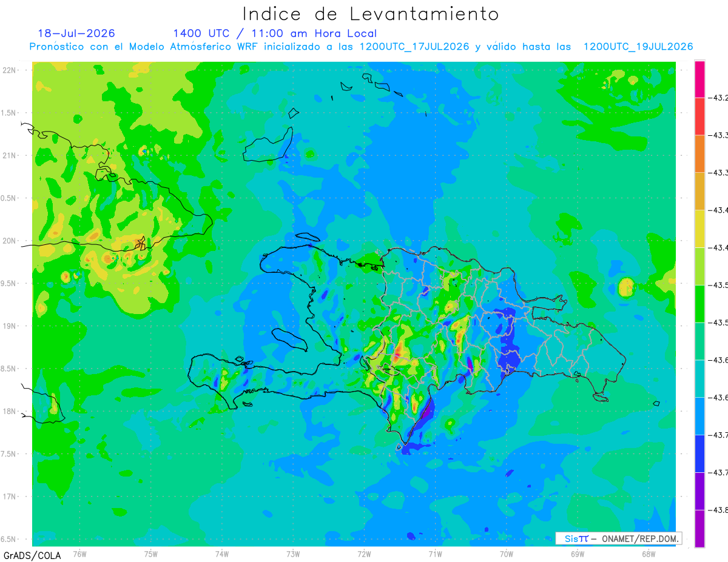
Task: Click the '17N' latitude label
Action: pos(9,497)
